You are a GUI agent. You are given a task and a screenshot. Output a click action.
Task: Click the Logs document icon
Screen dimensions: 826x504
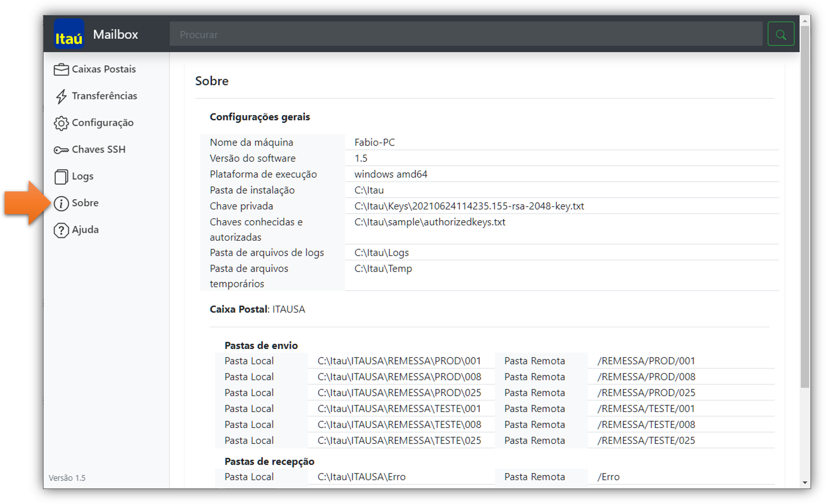coord(61,177)
